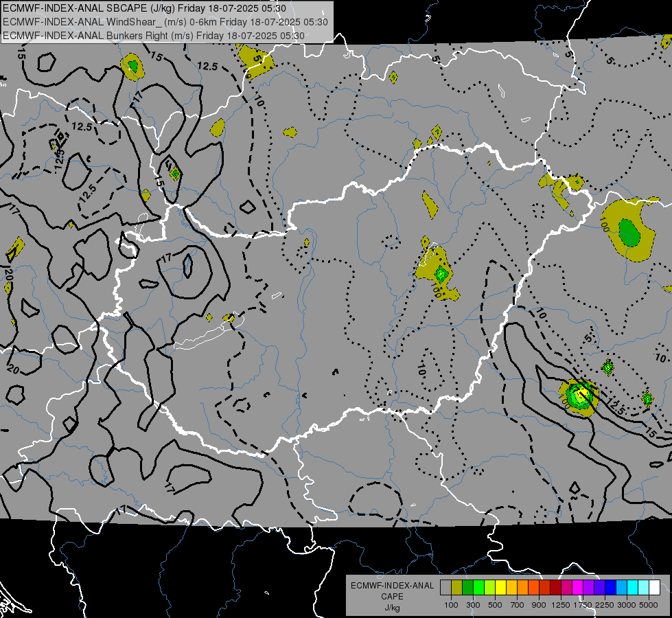
Task: Click the WindShear_ 0-6km title line
Action: click(x=165, y=22)
